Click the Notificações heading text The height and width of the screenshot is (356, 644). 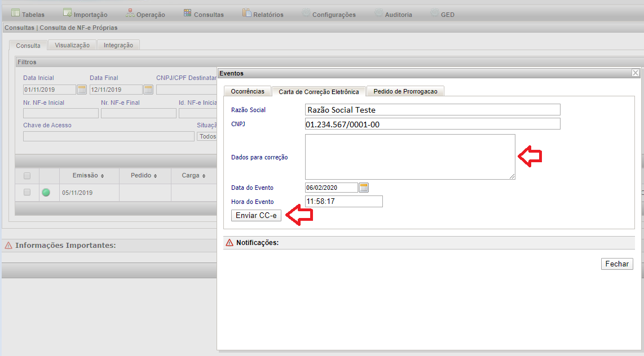pos(257,243)
